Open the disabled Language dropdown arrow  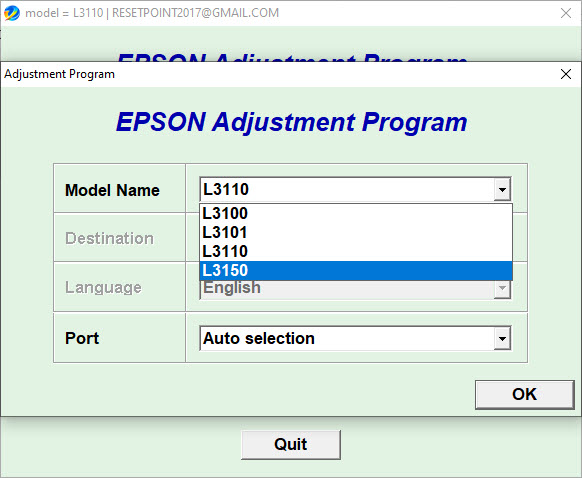click(x=502, y=288)
